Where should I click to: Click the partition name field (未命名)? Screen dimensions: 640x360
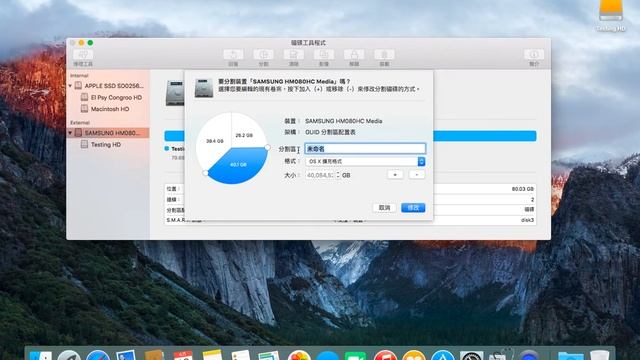[365, 149]
